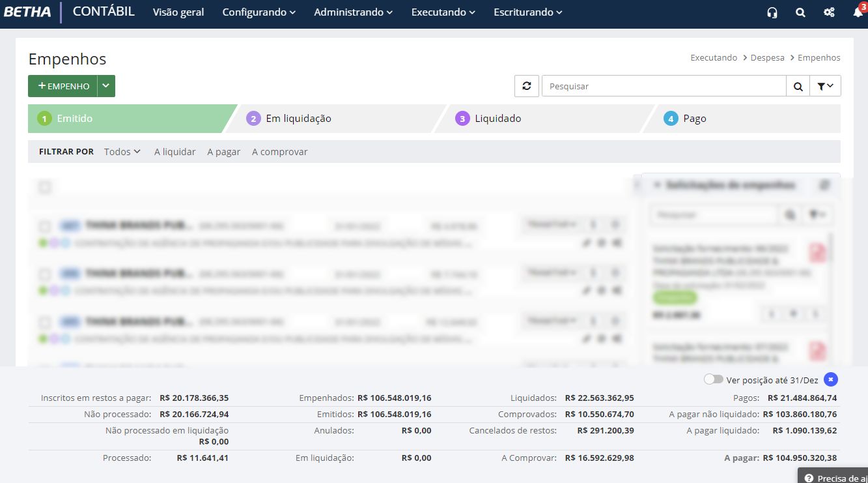Click the icon at the top-right of Solicitações panel

(x=824, y=185)
